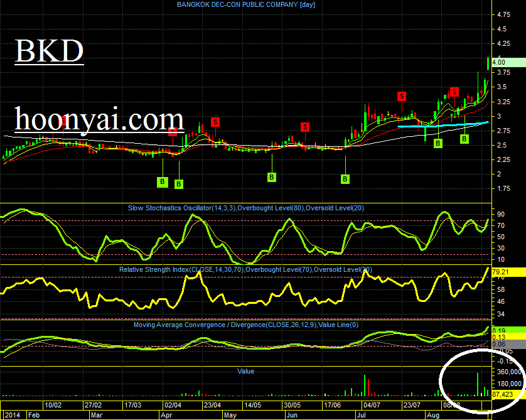
Task: Click the 17/06 date label on time axis
Action: coord(332,405)
